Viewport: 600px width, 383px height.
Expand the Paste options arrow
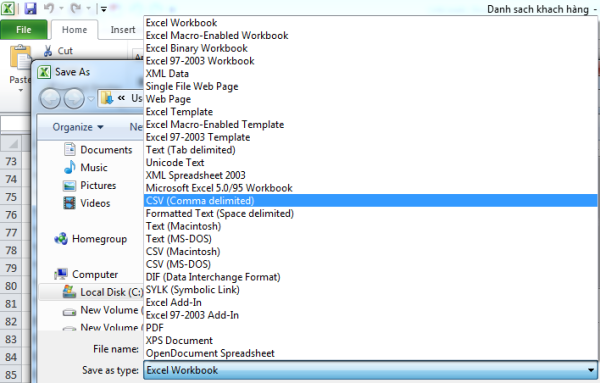[20, 91]
